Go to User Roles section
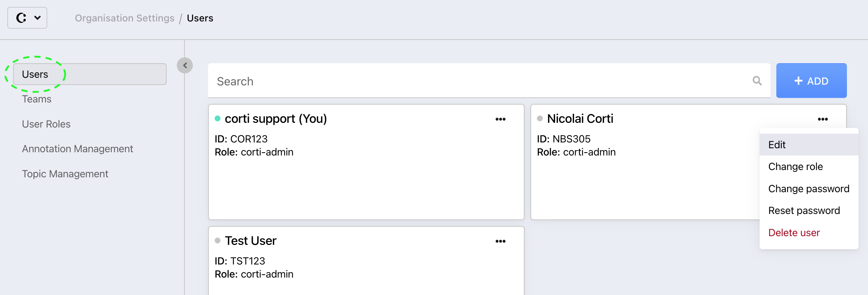The width and height of the screenshot is (868, 295). coord(46,124)
